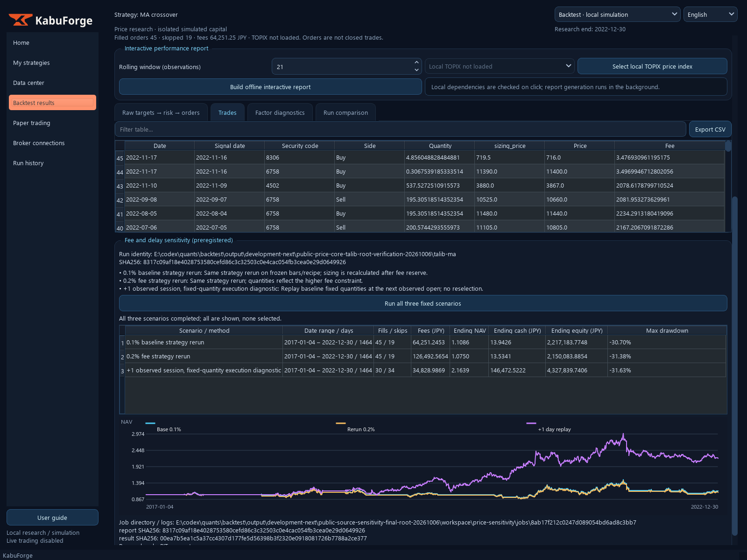This screenshot has height=560, width=747.
Task: Click the KabuForge logo icon
Action: [20, 20]
